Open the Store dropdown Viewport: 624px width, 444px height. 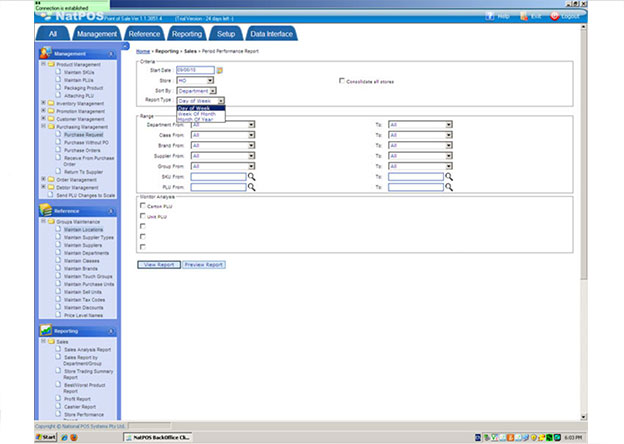pos(195,80)
